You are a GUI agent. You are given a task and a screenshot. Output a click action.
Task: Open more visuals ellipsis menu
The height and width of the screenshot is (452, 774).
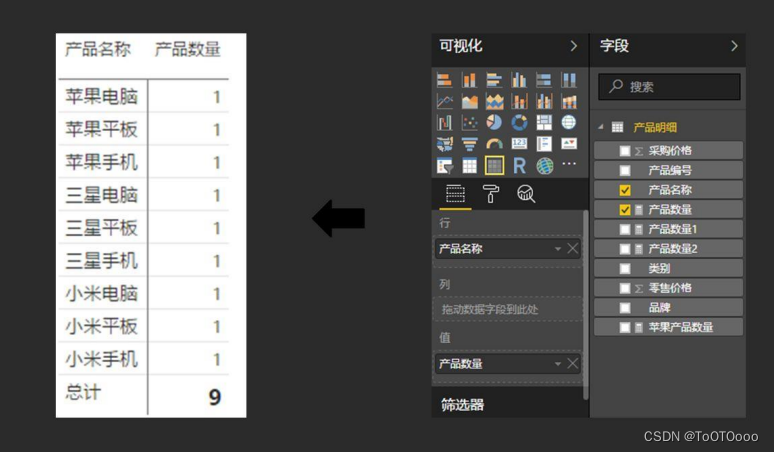coord(569,164)
